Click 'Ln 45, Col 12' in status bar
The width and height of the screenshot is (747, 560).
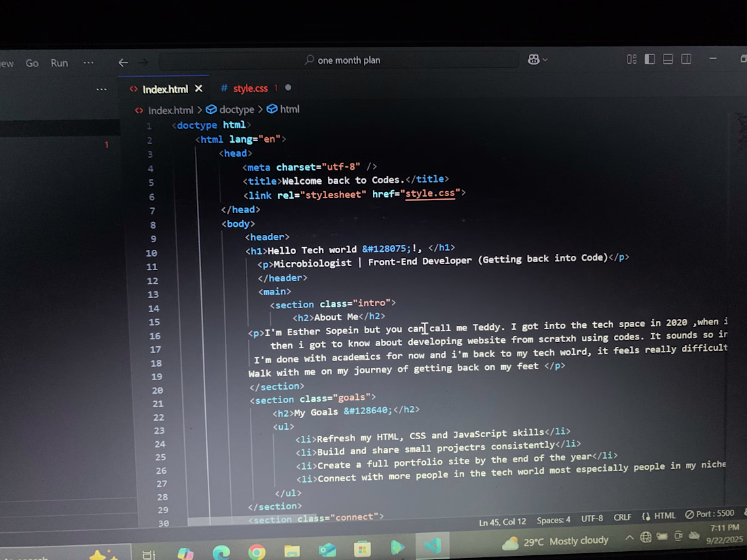pyautogui.click(x=502, y=522)
